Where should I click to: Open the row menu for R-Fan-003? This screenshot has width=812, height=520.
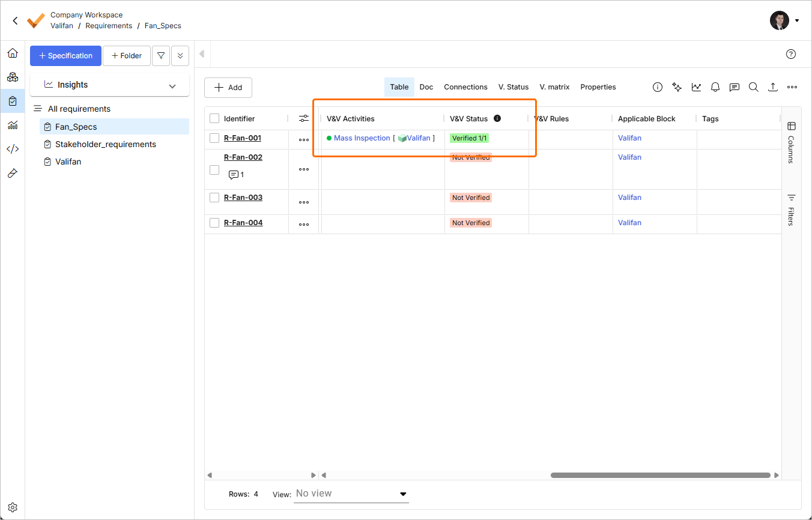click(304, 202)
